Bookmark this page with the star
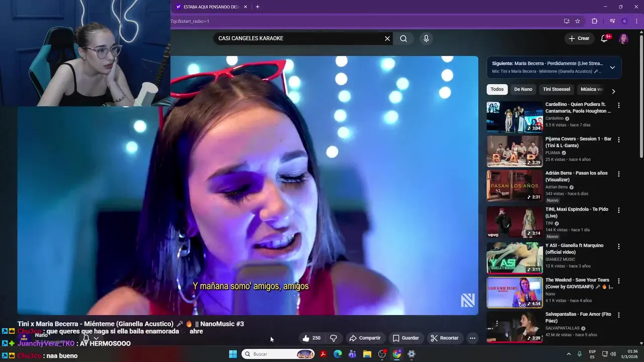This screenshot has width=644, height=362. tap(578, 21)
